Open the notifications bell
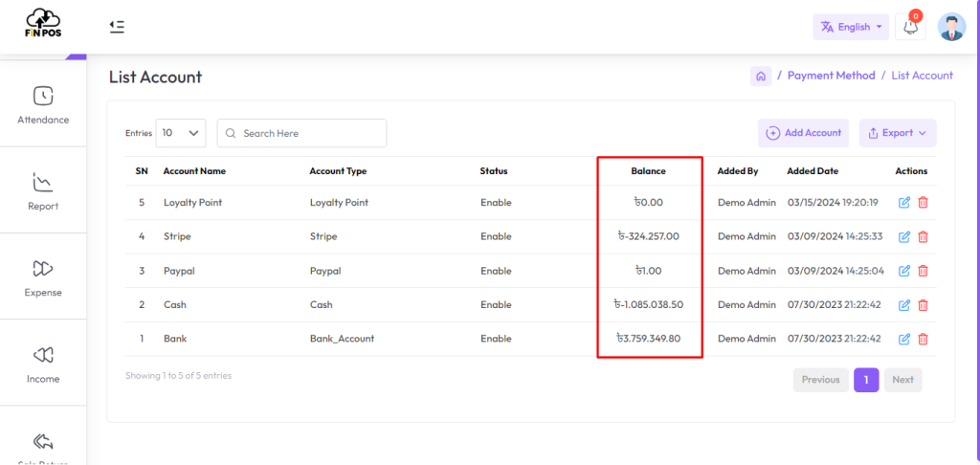Screen dimensions: 980x465 [910, 27]
